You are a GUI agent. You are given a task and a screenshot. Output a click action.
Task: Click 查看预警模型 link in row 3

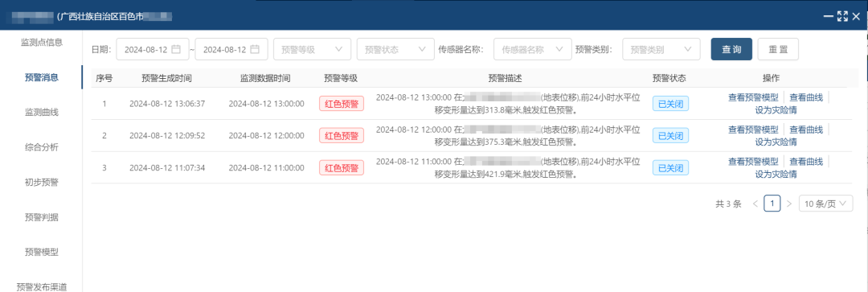[753, 162]
